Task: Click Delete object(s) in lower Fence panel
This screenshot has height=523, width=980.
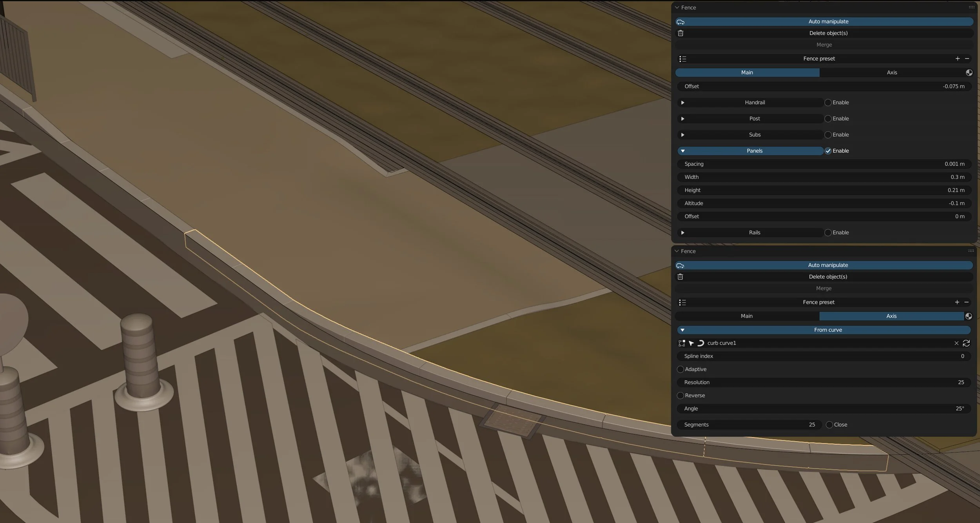Action: click(x=828, y=277)
